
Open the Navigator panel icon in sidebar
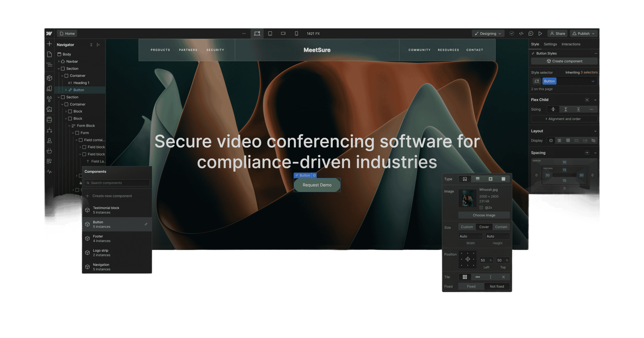click(49, 65)
